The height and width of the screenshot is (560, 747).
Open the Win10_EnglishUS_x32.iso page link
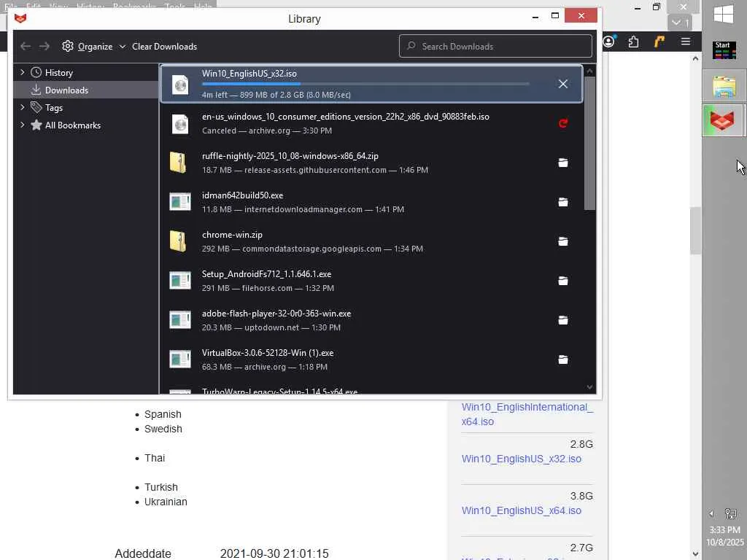point(521,459)
